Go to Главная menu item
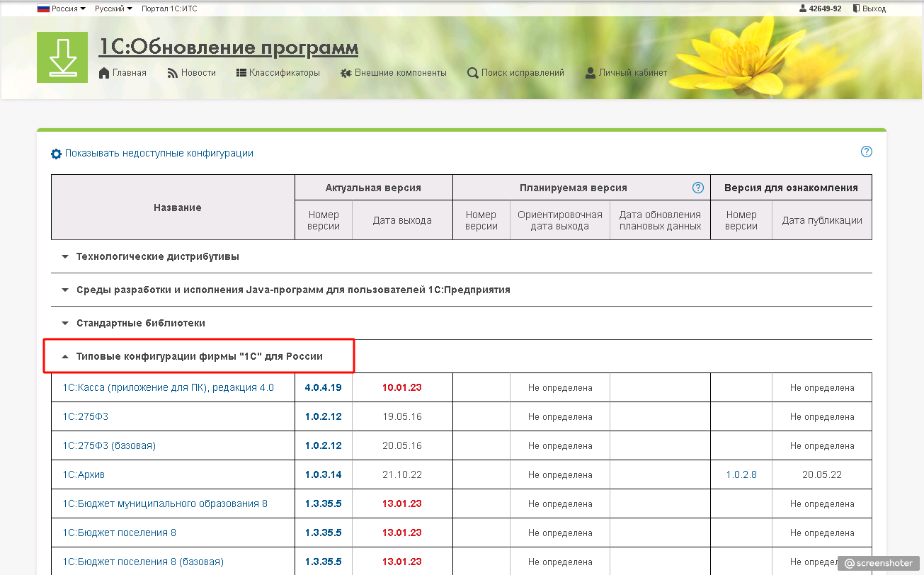Image resolution: width=924 pixels, height=575 pixels. (x=130, y=73)
